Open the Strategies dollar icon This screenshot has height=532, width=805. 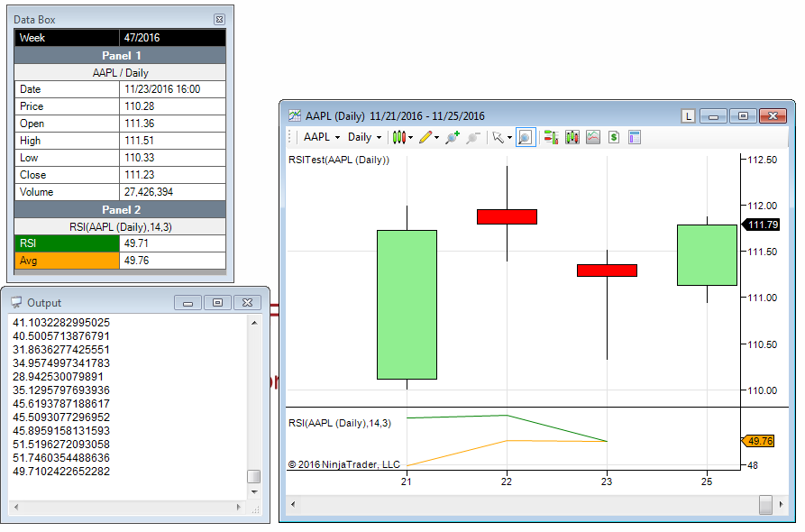click(614, 137)
